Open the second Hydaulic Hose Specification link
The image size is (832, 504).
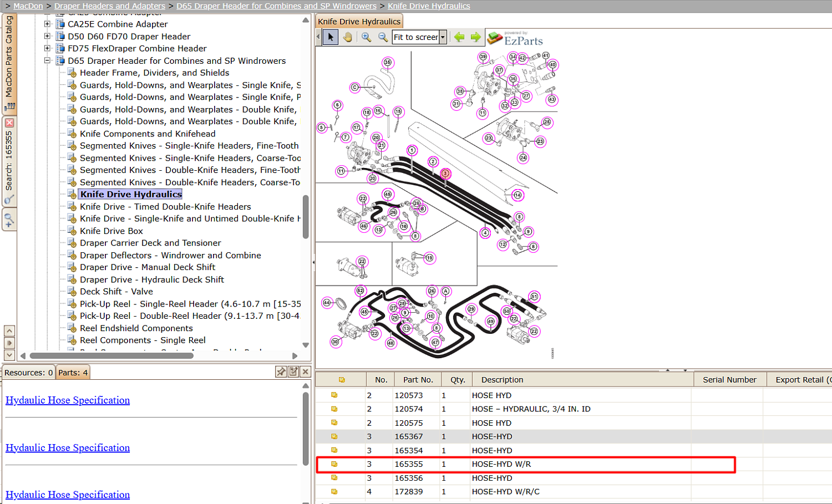tap(68, 448)
